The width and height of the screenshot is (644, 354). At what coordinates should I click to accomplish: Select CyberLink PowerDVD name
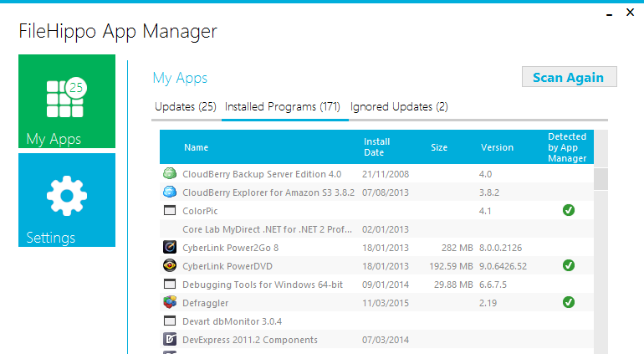click(x=227, y=266)
